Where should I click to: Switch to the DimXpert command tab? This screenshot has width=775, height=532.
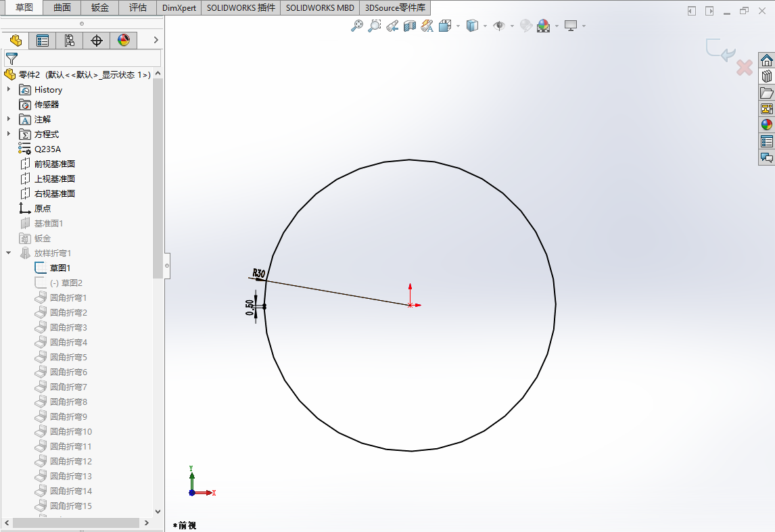(x=179, y=7)
